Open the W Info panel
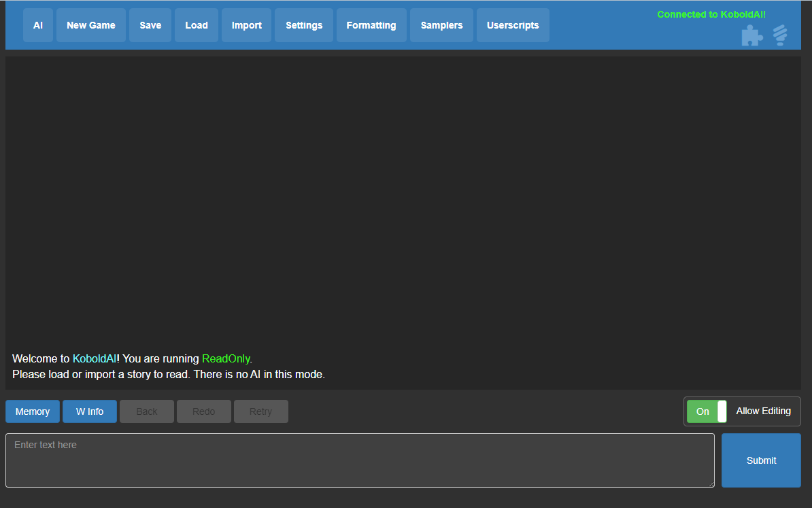 click(90, 411)
